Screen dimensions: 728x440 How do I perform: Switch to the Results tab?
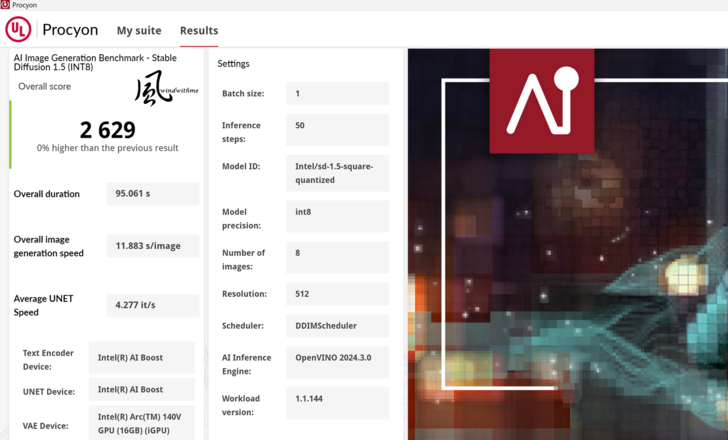tap(199, 31)
